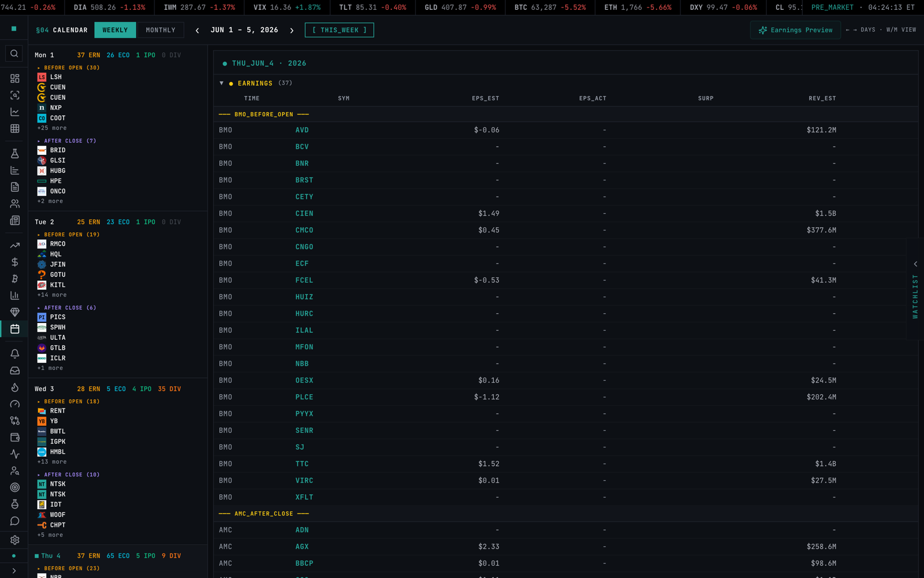Open the search icon in the sidebar
The image size is (924, 578).
(x=14, y=54)
